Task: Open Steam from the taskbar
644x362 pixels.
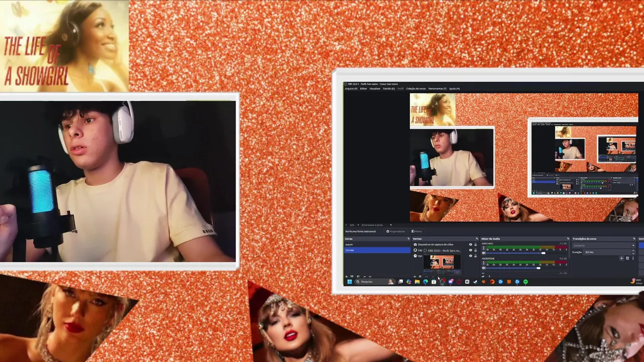Action: point(475,282)
